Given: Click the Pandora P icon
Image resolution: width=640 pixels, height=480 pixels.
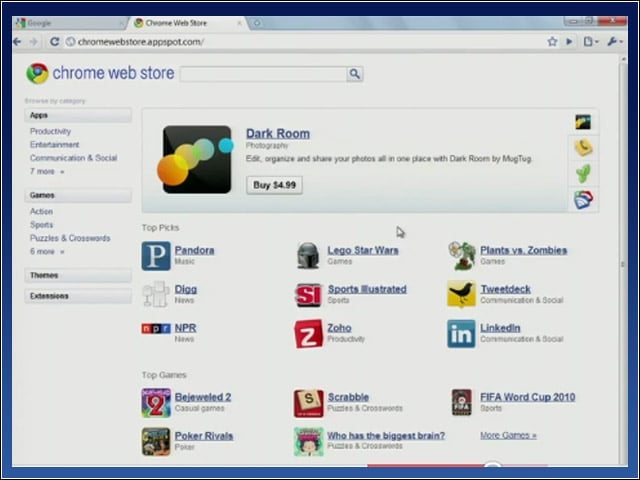Looking at the screenshot, I should [156, 256].
